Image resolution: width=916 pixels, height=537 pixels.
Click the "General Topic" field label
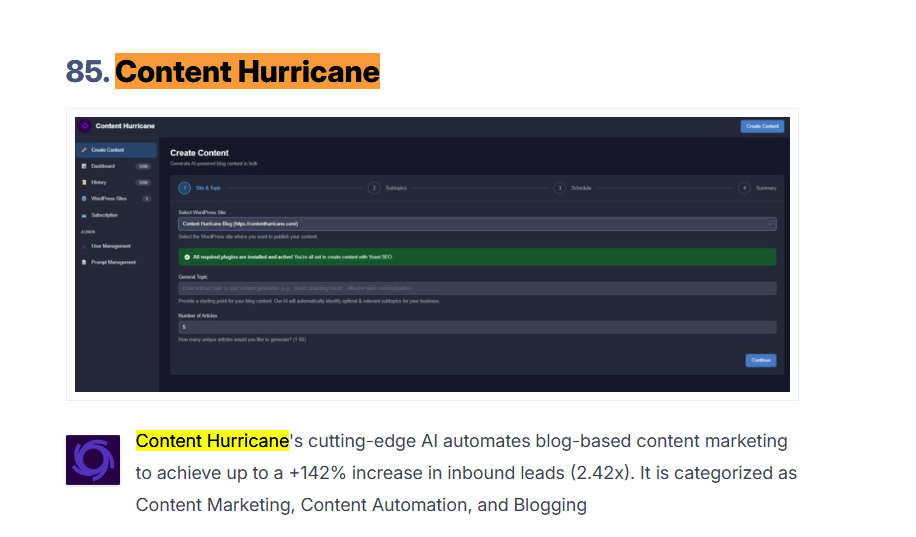193,277
